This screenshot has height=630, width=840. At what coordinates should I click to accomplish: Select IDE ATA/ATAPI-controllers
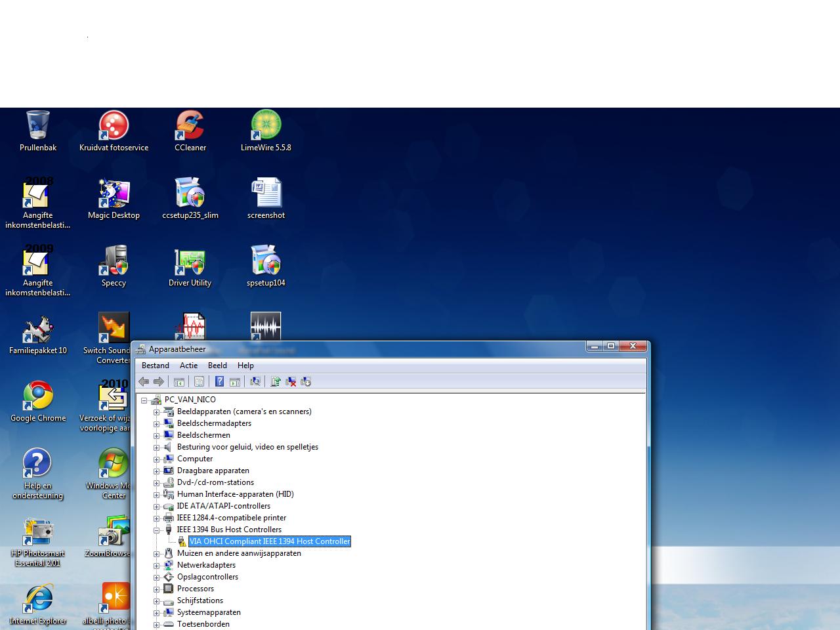point(224,506)
